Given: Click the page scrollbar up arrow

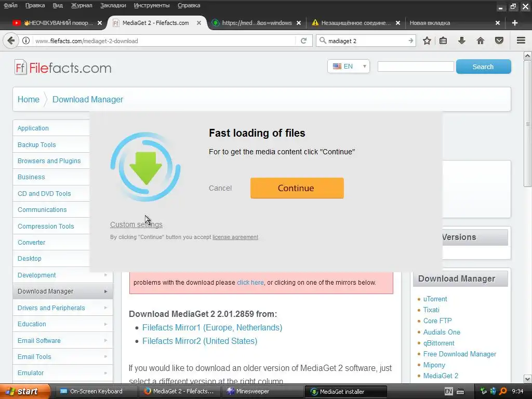Looking at the screenshot, I should (x=528, y=56).
